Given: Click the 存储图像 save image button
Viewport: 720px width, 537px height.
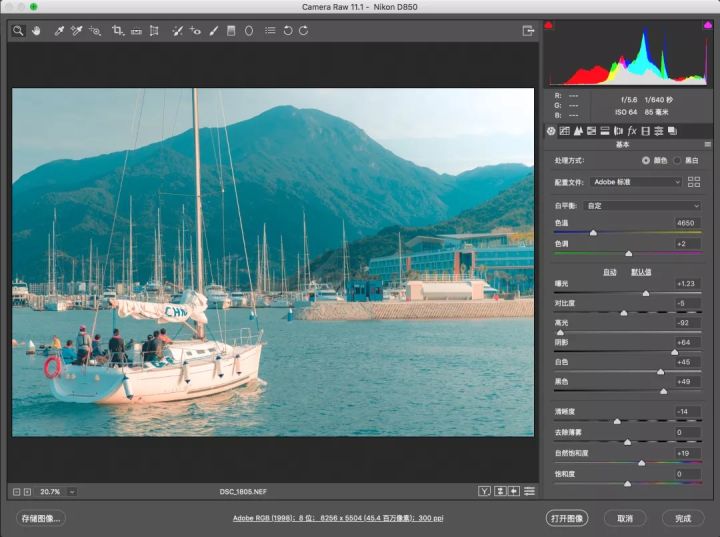Looking at the screenshot, I should [41, 518].
